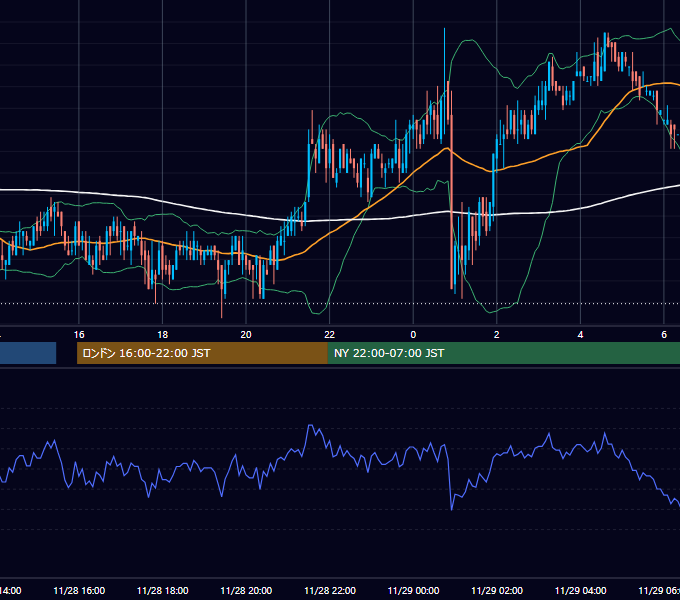
Task: Click the 20 hour label on chart axis
Action: pyautogui.click(x=246, y=335)
